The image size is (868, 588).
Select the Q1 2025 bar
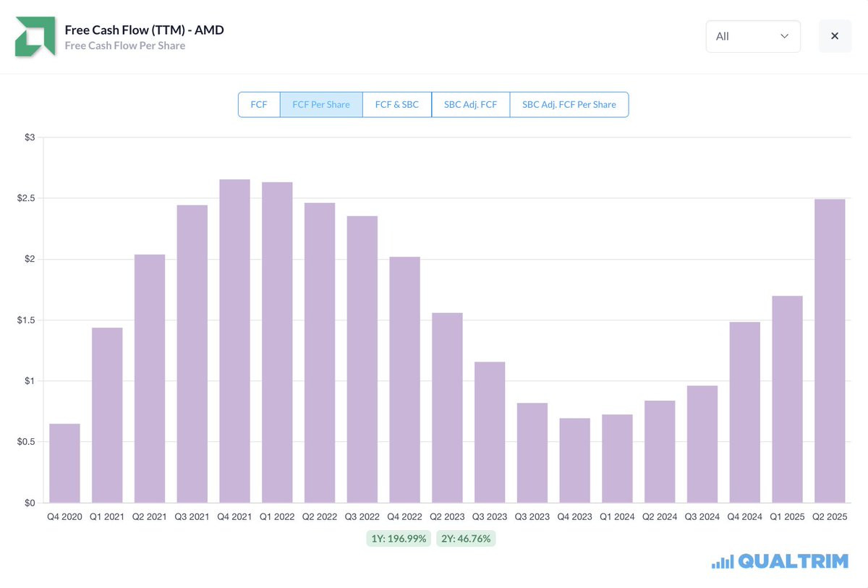787,399
